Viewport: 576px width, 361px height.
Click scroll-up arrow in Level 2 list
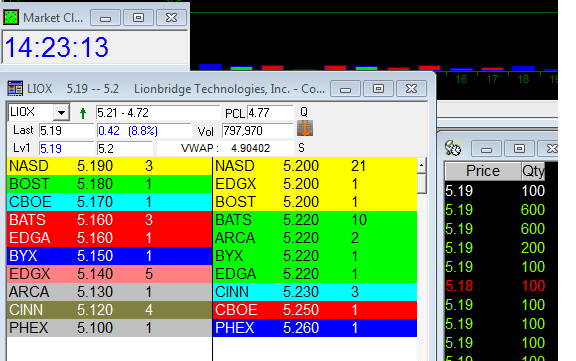[x=422, y=165]
